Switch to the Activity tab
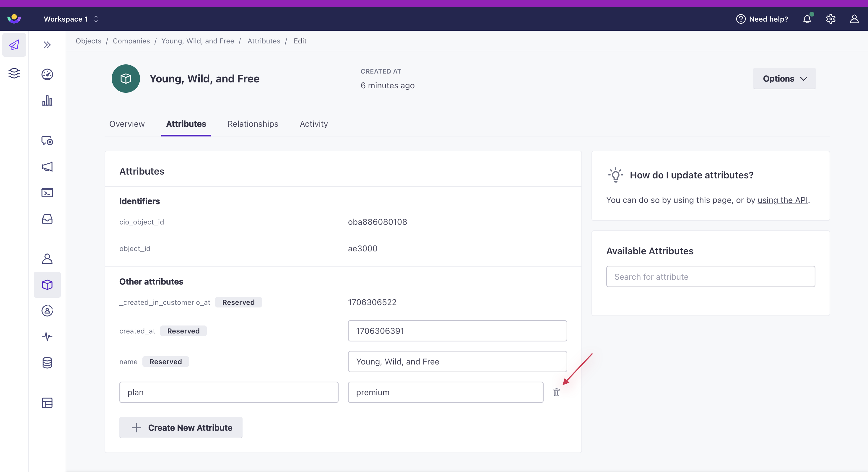The width and height of the screenshot is (868, 472). [314, 124]
